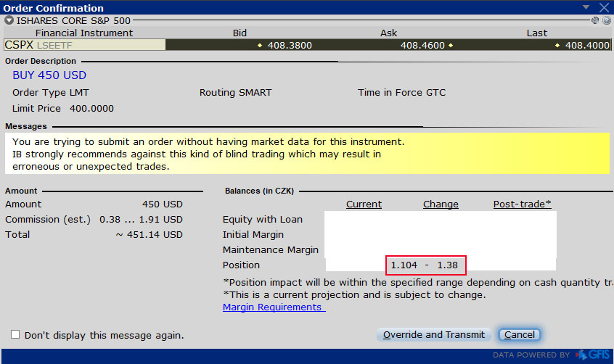Screen dimensions: 614x364
Task: Click the Maintenance Margin row label
Action: point(270,249)
